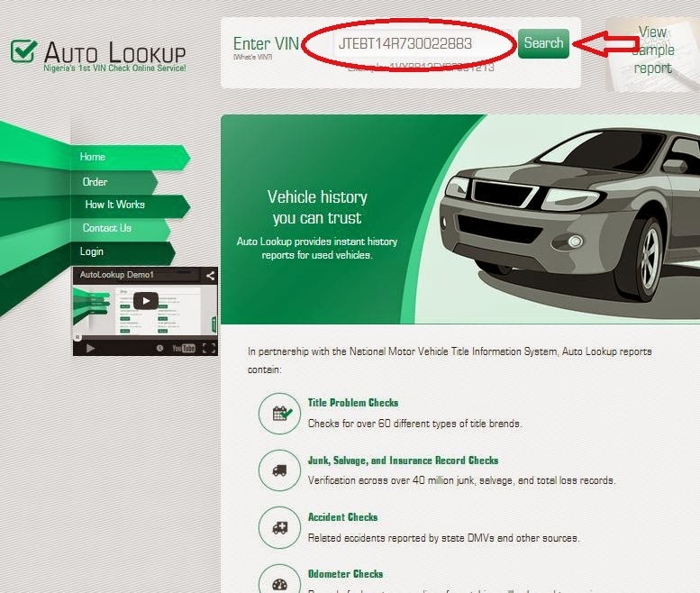Click the watch later clock icon

click(159, 348)
